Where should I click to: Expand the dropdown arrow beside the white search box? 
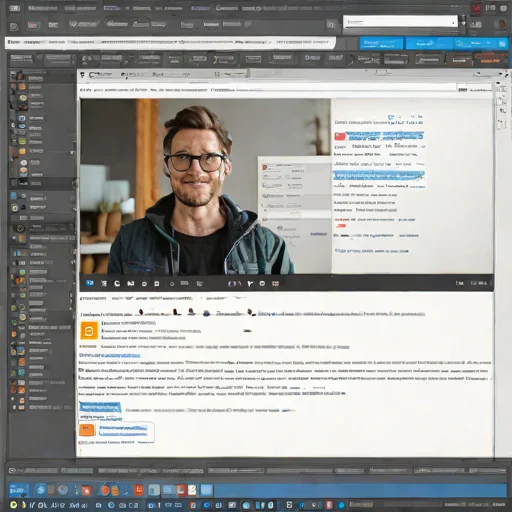tap(463, 23)
